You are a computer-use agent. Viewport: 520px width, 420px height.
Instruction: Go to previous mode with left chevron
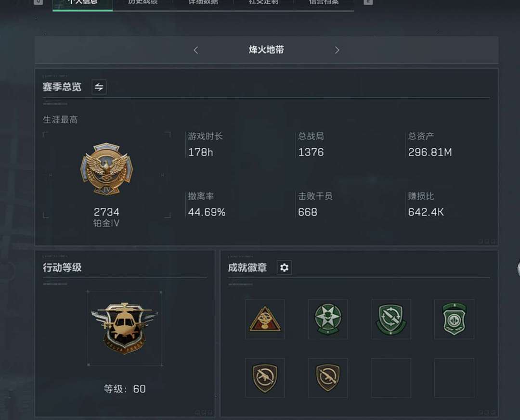point(195,50)
